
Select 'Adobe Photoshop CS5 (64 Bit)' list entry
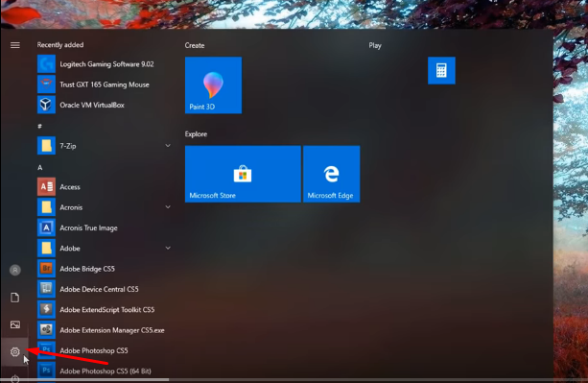105,371
